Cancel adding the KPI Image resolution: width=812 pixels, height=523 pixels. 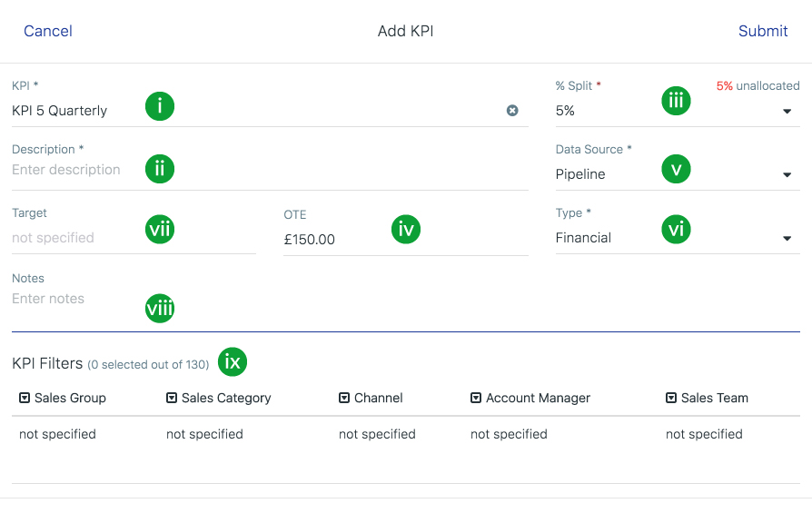pos(47,31)
